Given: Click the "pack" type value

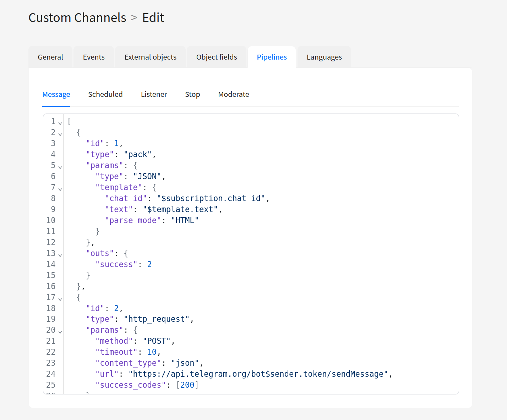Looking at the screenshot, I should [x=138, y=154].
